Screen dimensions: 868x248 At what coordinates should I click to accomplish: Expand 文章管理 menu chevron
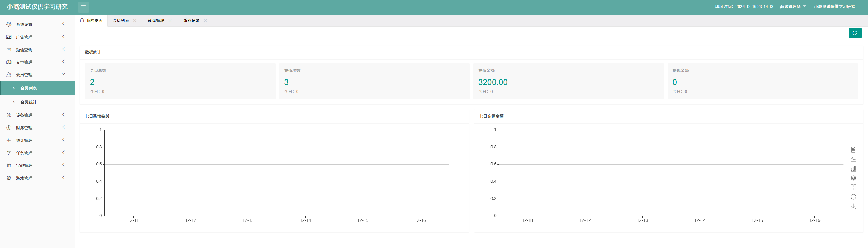(63, 61)
